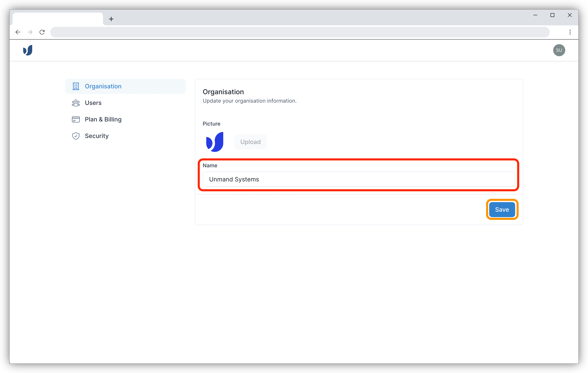Image resolution: width=588 pixels, height=373 pixels.
Task: Open the SU user avatar menu
Action: click(559, 50)
